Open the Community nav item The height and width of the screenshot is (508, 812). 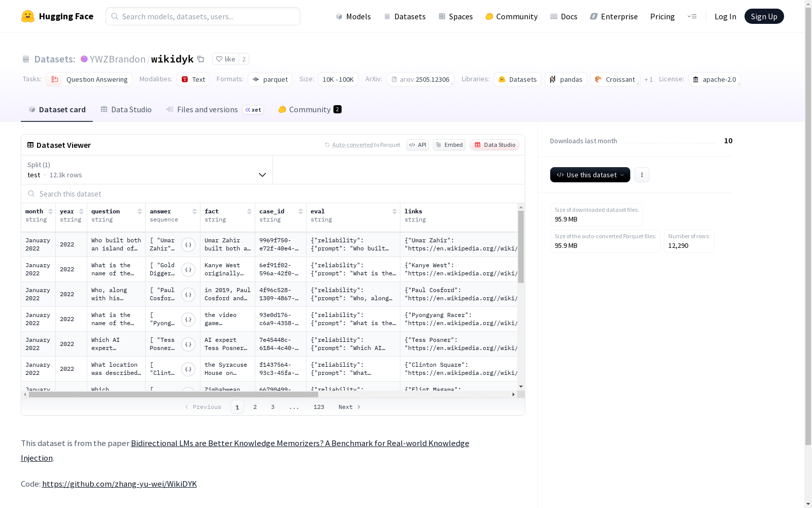(511, 16)
